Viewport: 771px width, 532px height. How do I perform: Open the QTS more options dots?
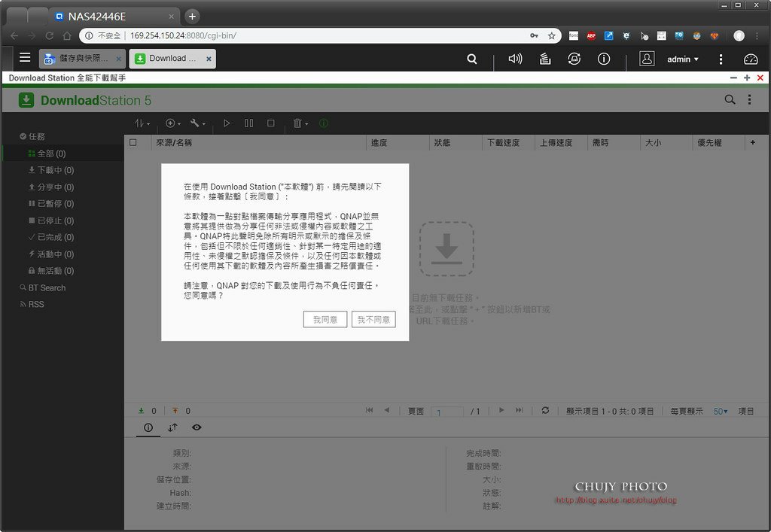(721, 59)
